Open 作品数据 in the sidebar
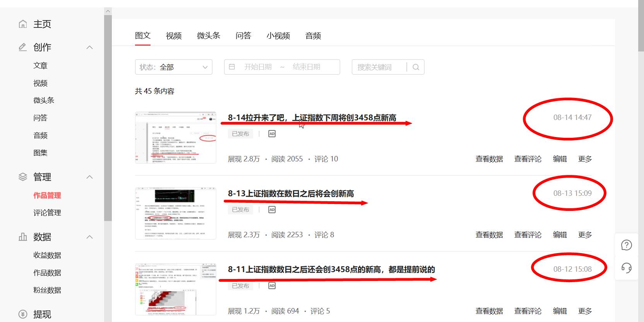 (47, 273)
